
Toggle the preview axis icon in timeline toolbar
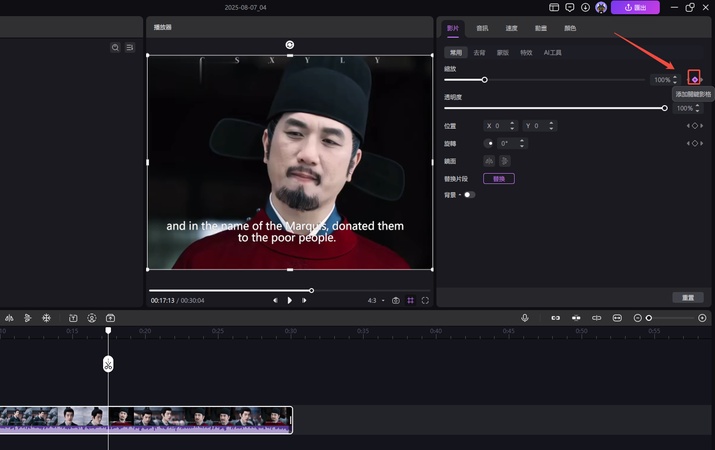[x=596, y=318]
